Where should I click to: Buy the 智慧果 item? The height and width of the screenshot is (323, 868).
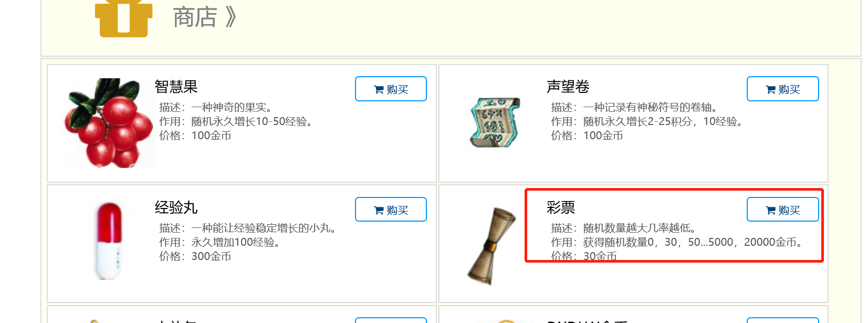[x=391, y=89]
